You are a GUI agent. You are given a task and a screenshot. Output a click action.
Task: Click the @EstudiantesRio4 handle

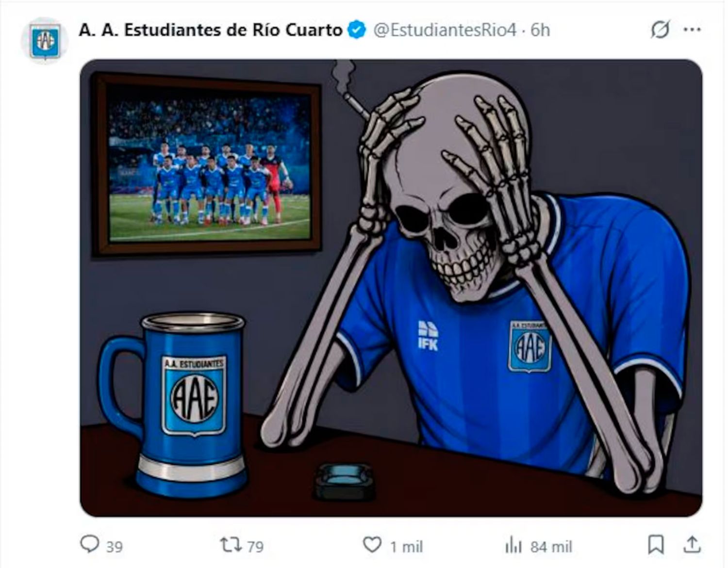tap(444, 30)
